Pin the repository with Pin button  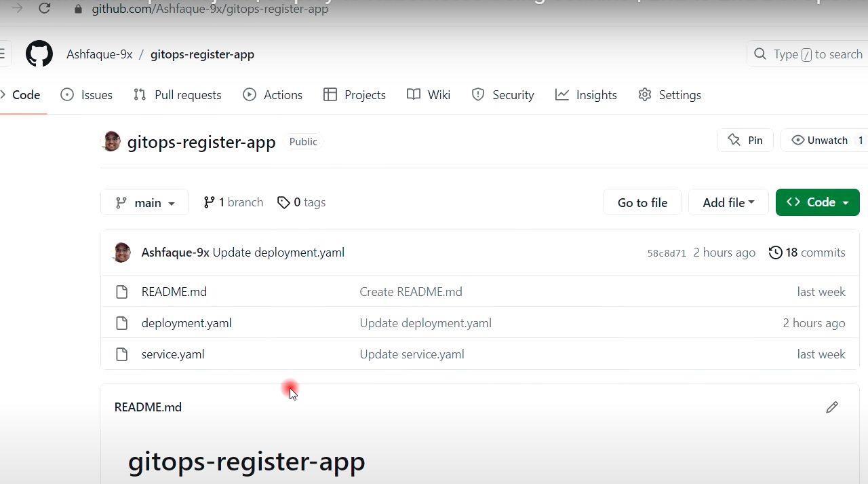[745, 140]
